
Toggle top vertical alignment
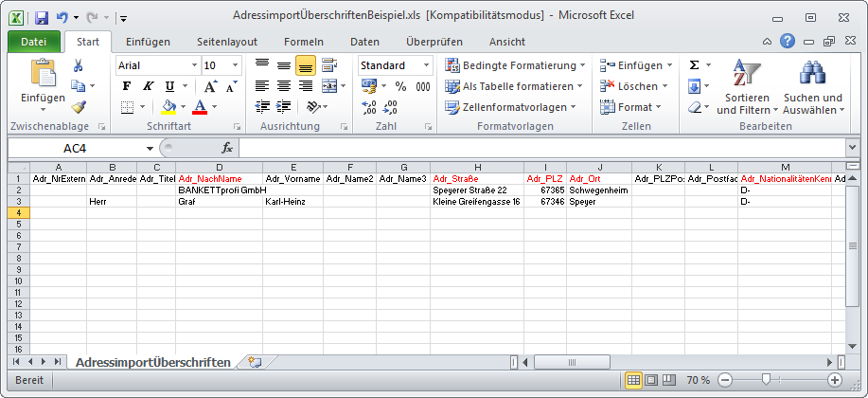[x=262, y=65]
